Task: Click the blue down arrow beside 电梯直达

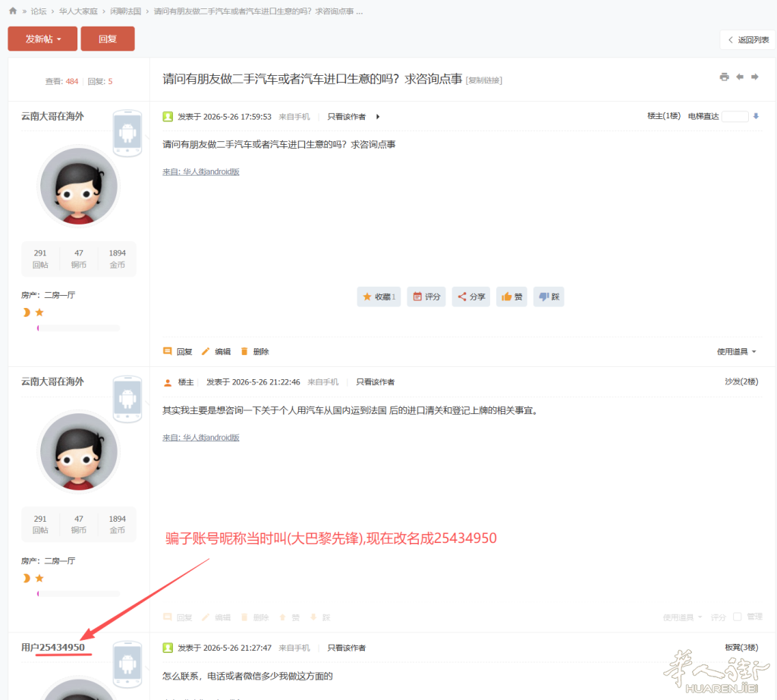Action: (x=756, y=116)
